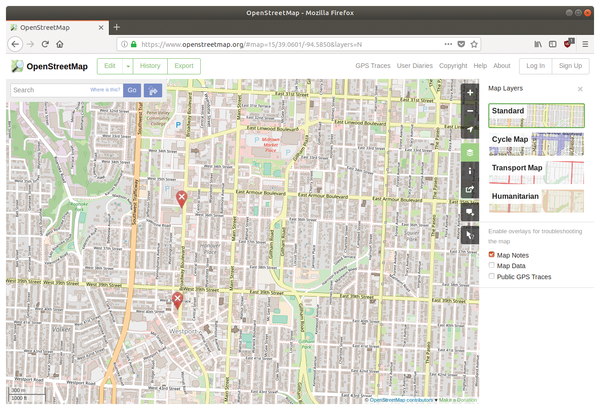
Task: Open the GPS Traces page
Action: (x=373, y=66)
